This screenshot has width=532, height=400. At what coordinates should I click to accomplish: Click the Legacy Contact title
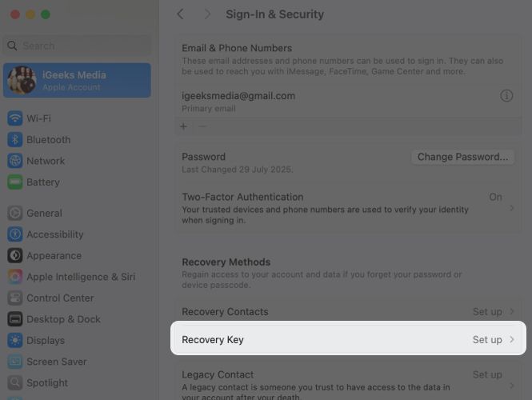[x=218, y=374]
